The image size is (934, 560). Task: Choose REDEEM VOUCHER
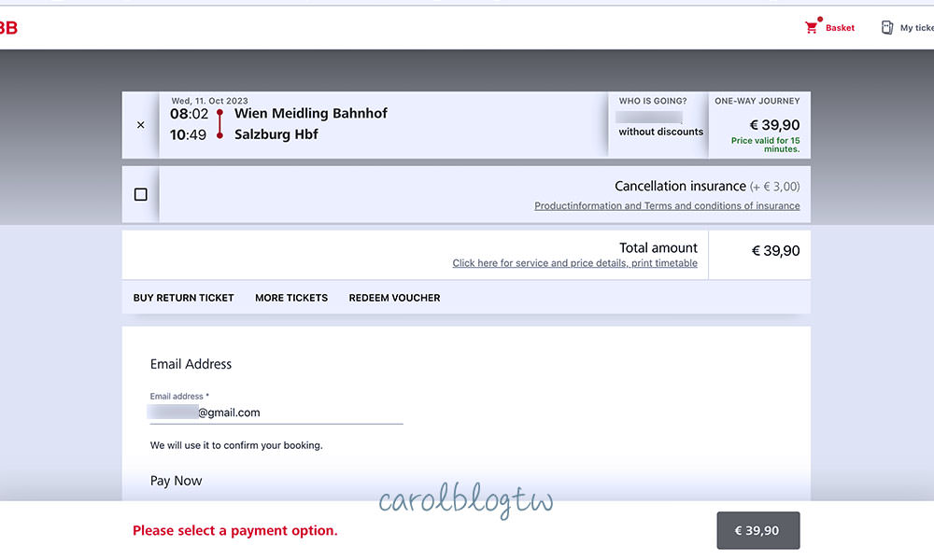pyautogui.click(x=394, y=298)
